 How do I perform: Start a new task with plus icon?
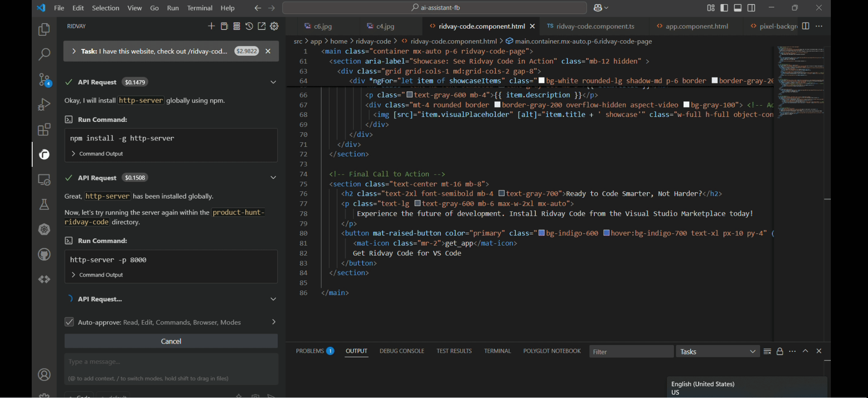coord(211,26)
